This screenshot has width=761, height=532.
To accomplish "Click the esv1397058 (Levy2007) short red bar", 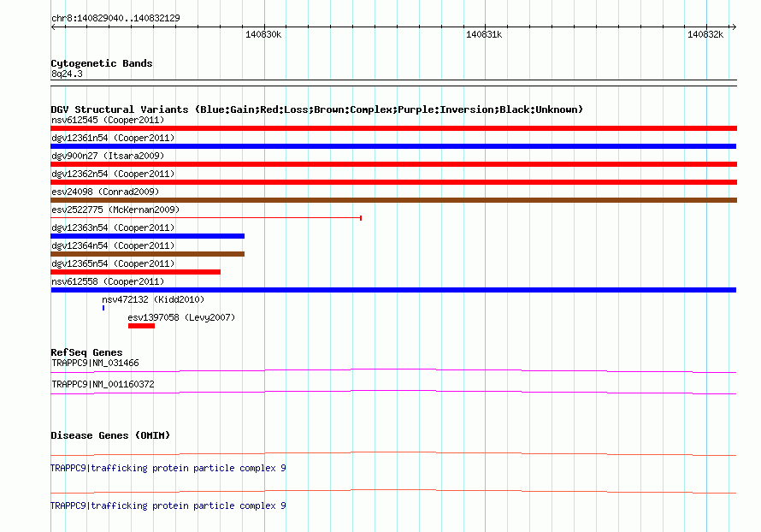I will (x=141, y=326).
